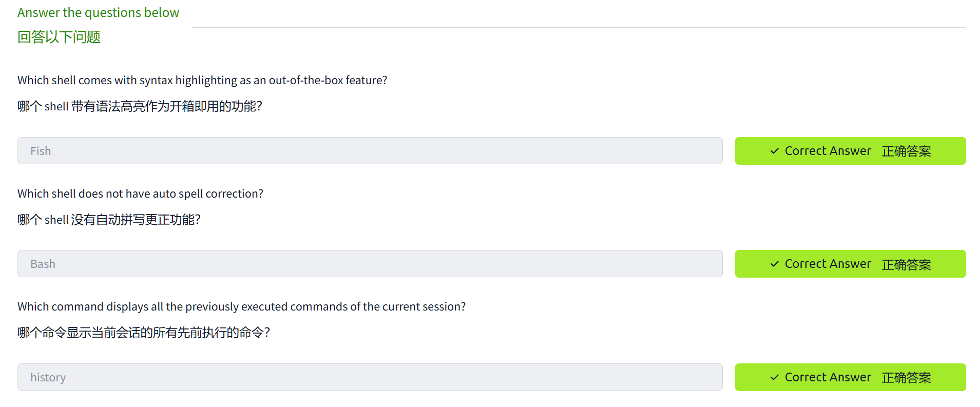The width and height of the screenshot is (980, 407).
Task: Click the checkmark icon beside the Bash answer
Action: tap(774, 264)
